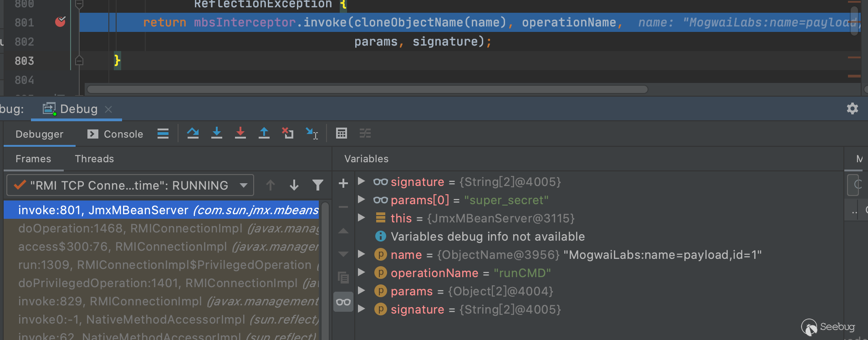Expand the operationName variable node
Viewport: 868px width, 340px height.
coord(362,273)
